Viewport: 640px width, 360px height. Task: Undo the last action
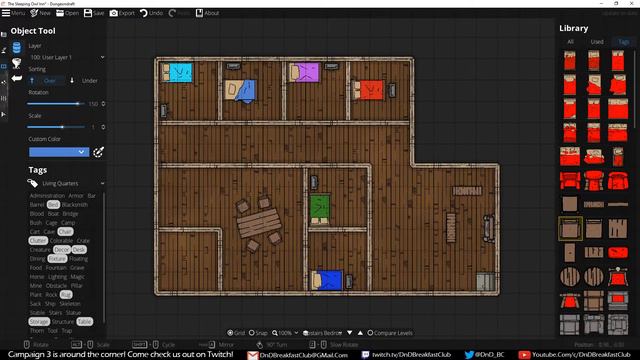click(x=151, y=13)
